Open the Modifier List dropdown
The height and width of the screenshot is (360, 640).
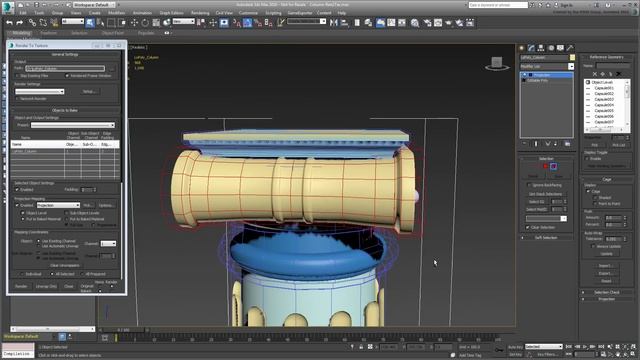[547, 66]
